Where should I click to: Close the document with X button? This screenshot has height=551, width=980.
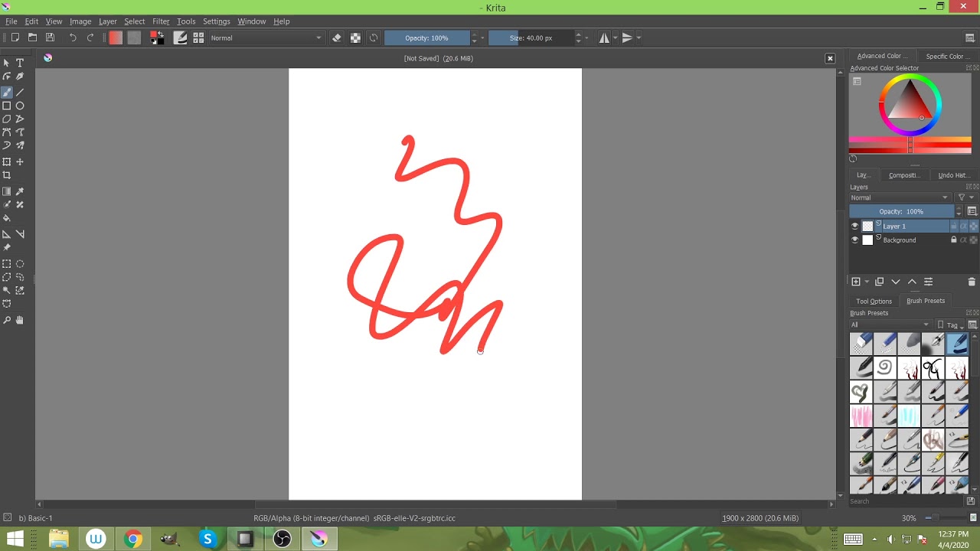coord(830,58)
